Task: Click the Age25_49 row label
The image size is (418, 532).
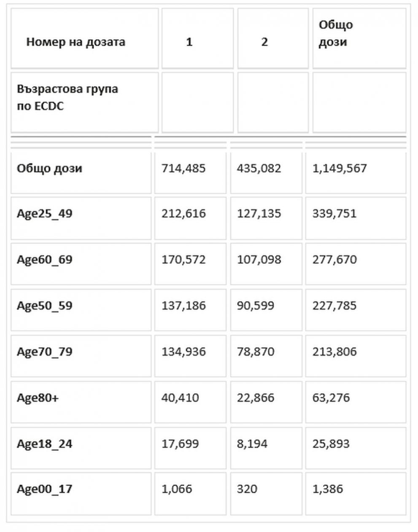Action: 45,214
